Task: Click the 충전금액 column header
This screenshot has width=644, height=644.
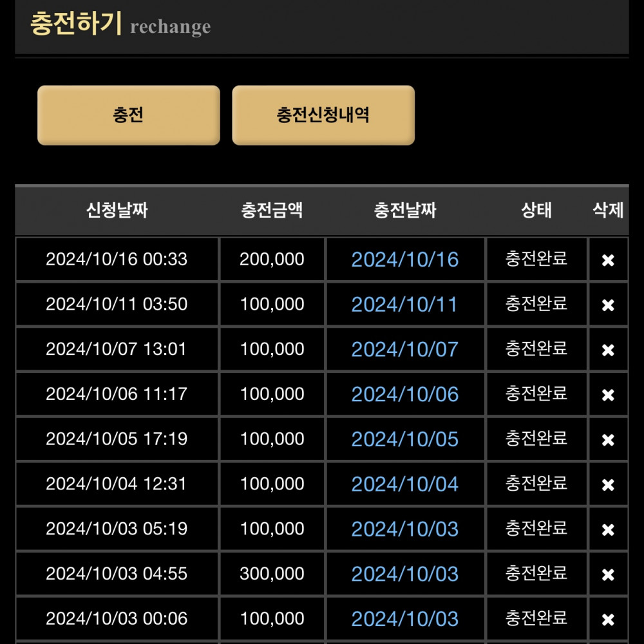Action: pyautogui.click(x=272, y=210)
